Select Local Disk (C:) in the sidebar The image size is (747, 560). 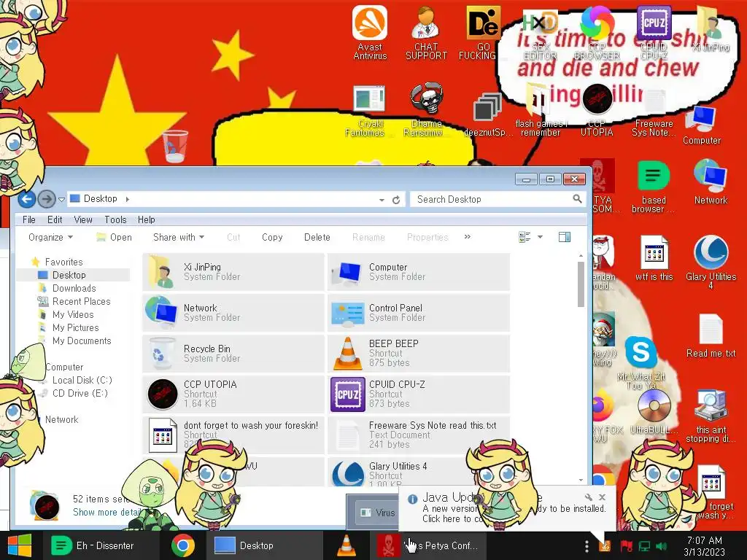coord(82,380)
